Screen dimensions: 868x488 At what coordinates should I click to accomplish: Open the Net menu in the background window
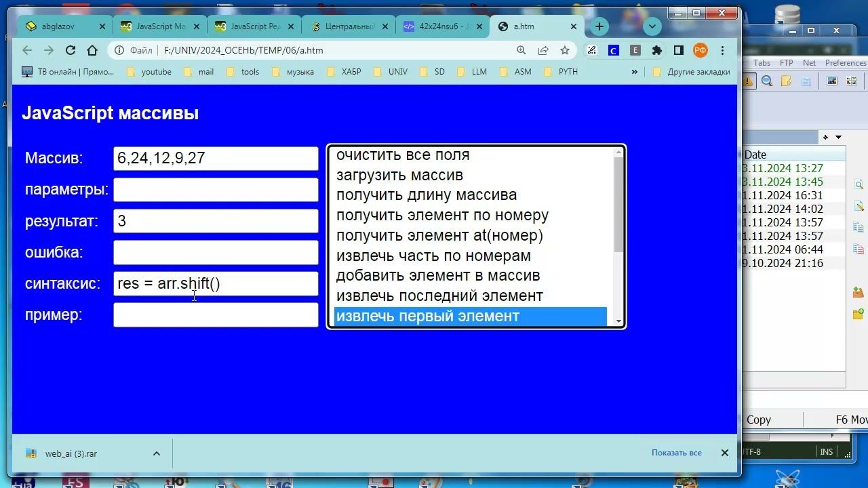(810, 63)
